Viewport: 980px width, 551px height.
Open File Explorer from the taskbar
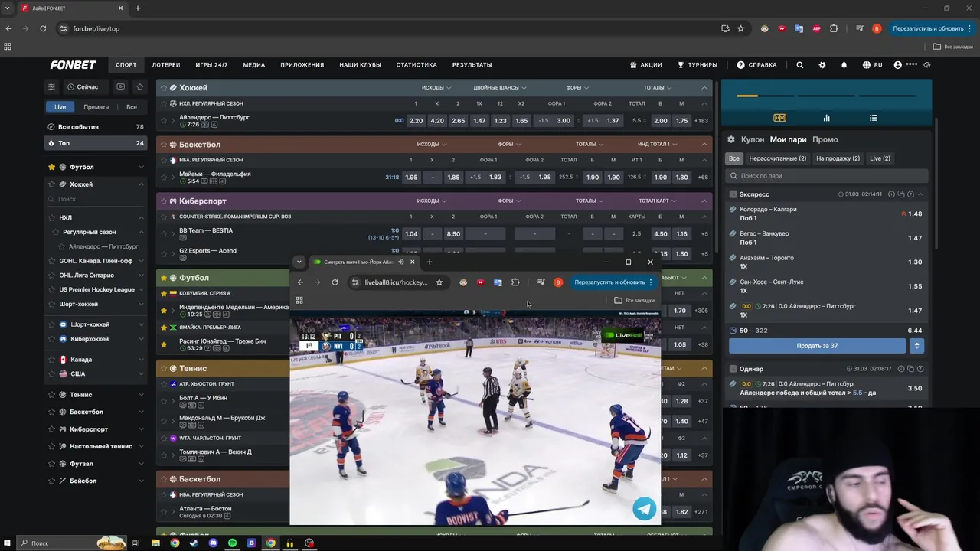155,543
